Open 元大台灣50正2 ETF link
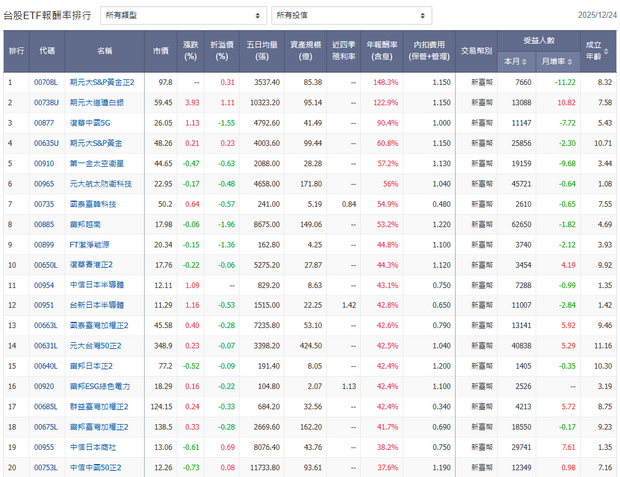Screen dimensions: 620x477 click(x=95, y=345)
